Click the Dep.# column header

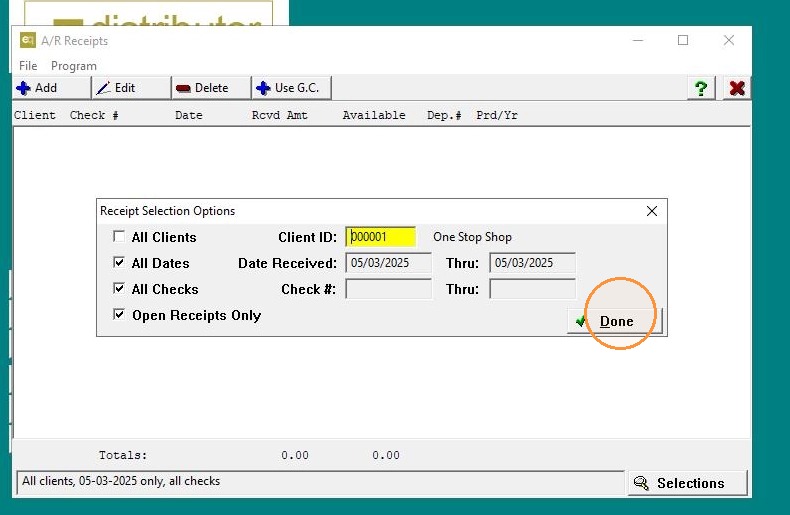point(444,115)
